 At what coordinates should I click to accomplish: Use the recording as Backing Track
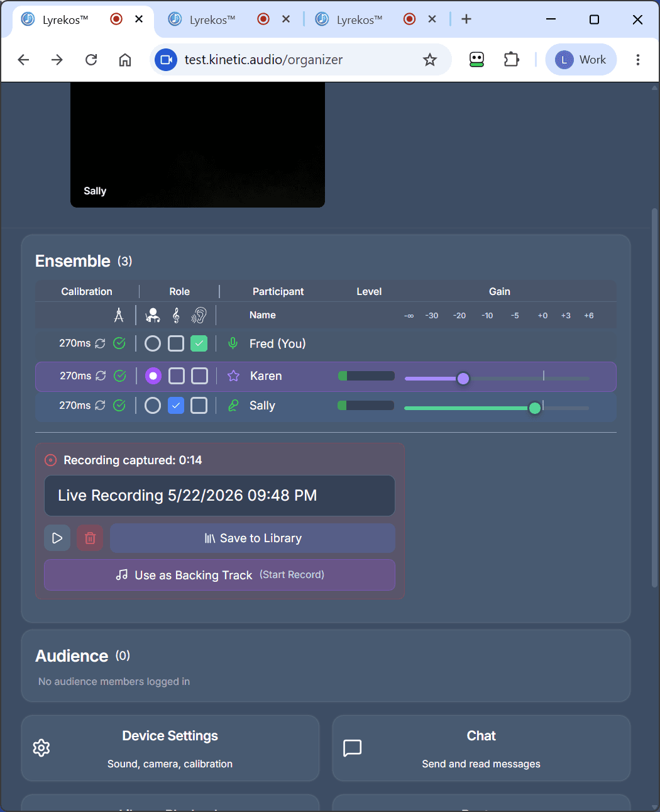[219, 575]
